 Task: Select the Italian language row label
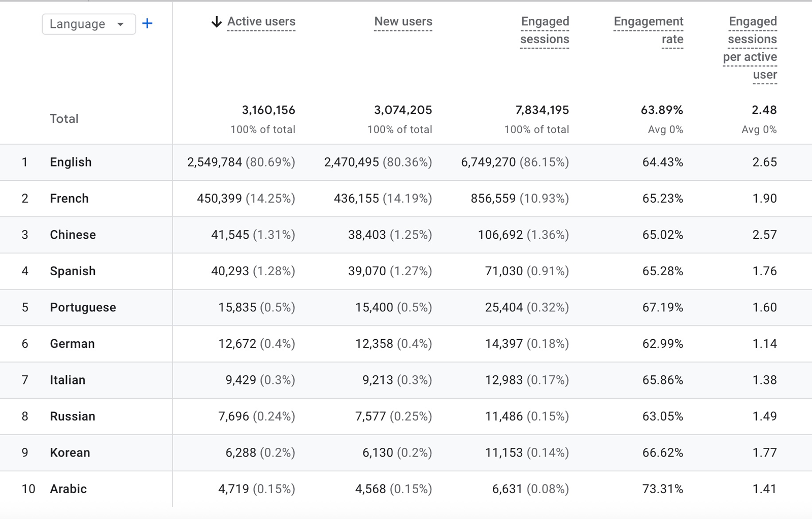click(x=67, y=380)
